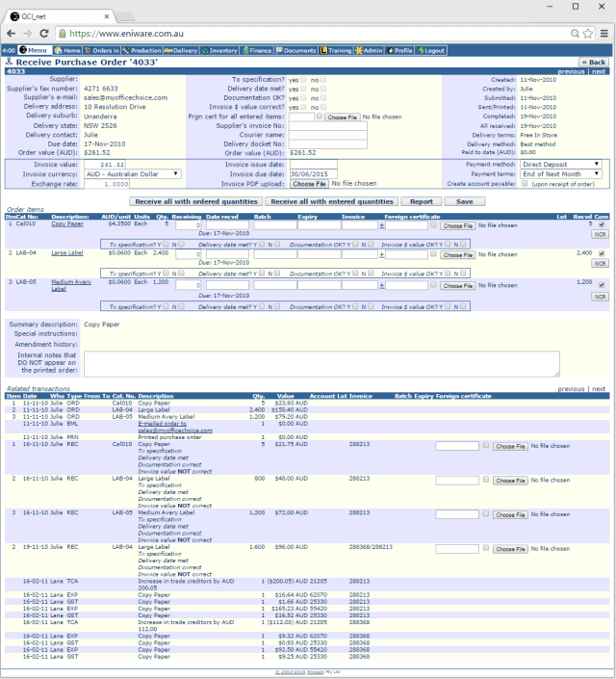Tick 'yes' for To specification in header
This screenshot has width=616, height=679.
303,80
